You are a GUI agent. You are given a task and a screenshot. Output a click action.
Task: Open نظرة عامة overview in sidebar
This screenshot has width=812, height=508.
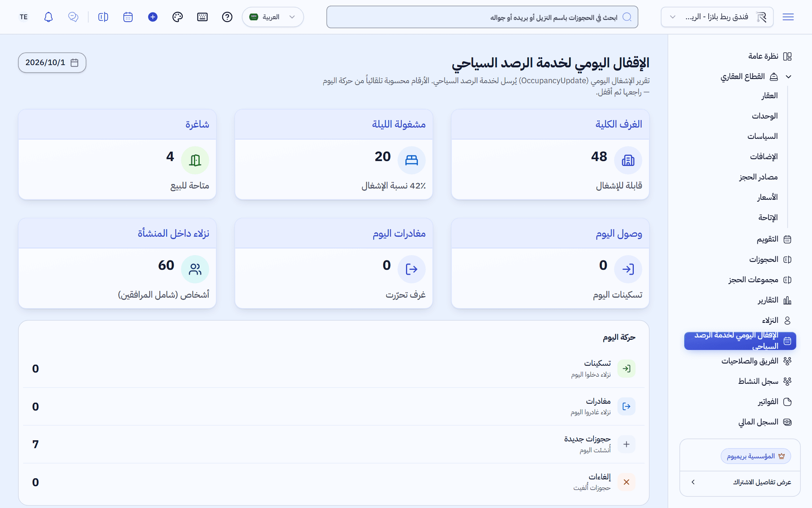[x=770, y=56]
